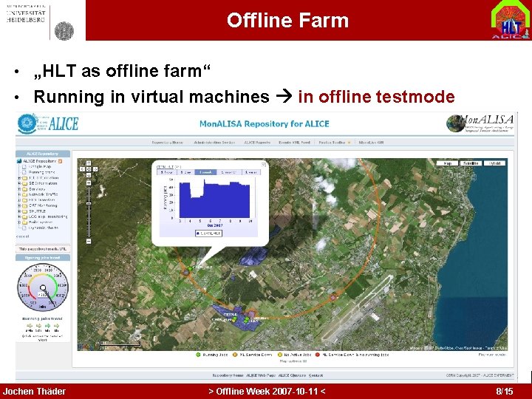Click the map pan up arrow
532x399 pixels.
pyautogui.click(x=89, y=163)
